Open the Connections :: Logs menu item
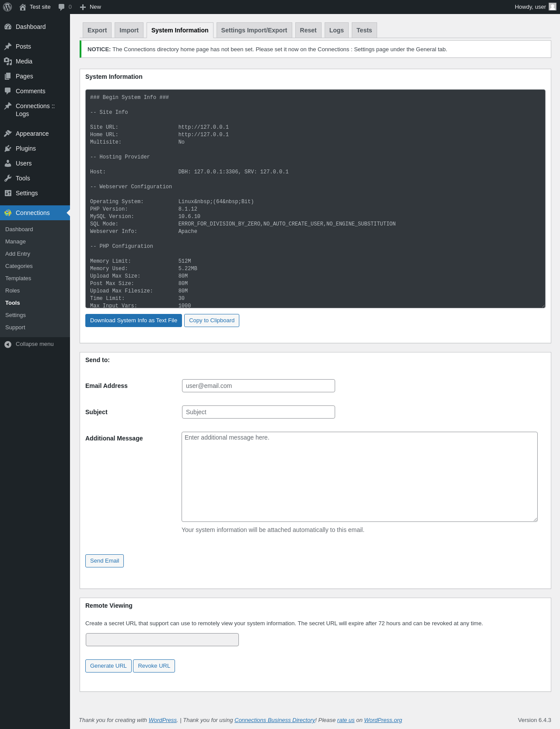 pos(35,110)
